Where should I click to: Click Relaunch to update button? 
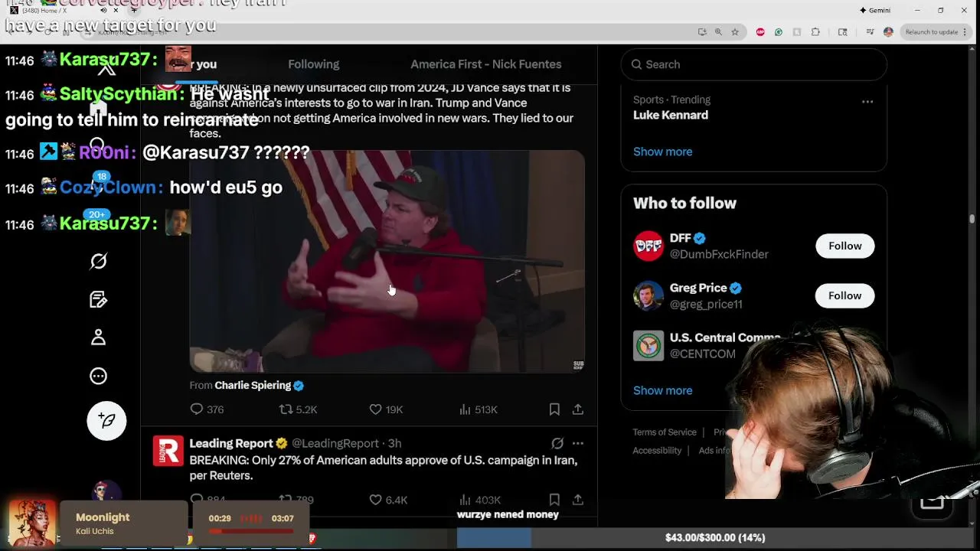click(x=931, y=32)
